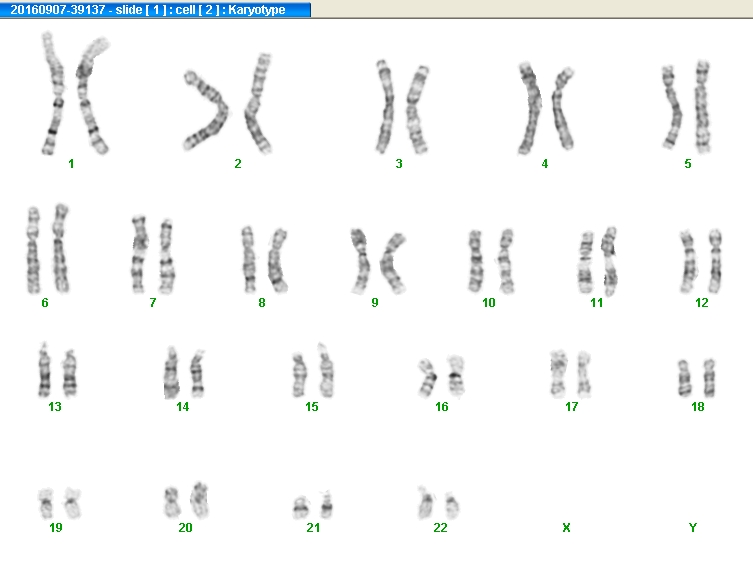Select the chromosome 11 pair image
753x579 pixels.
pyautogui.click(x=597, y=261)
